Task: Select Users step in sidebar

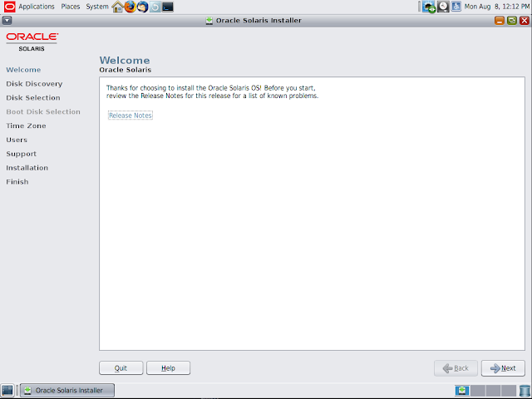Action: (x=17, y=140)
